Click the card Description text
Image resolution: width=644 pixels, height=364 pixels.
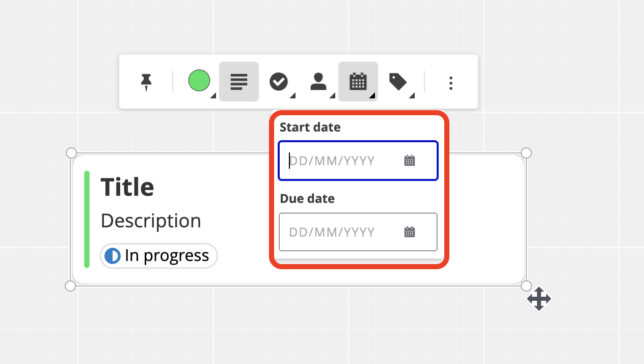(x=151, y=221)
